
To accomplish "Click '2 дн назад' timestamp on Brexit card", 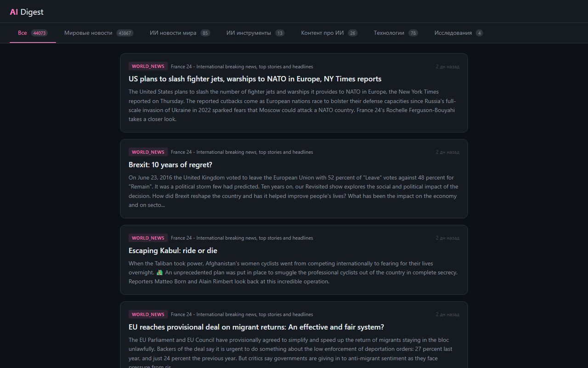I will coord(447,152).
